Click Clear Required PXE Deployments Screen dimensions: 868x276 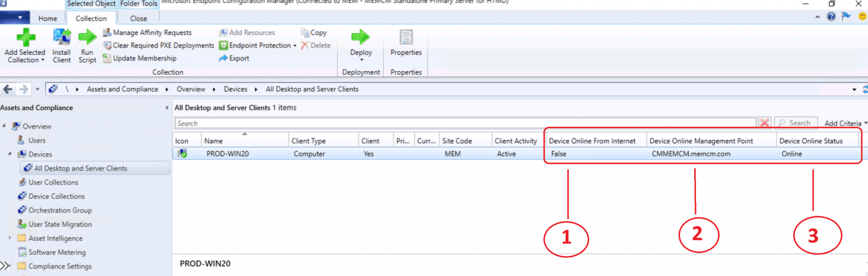(158, 45)
